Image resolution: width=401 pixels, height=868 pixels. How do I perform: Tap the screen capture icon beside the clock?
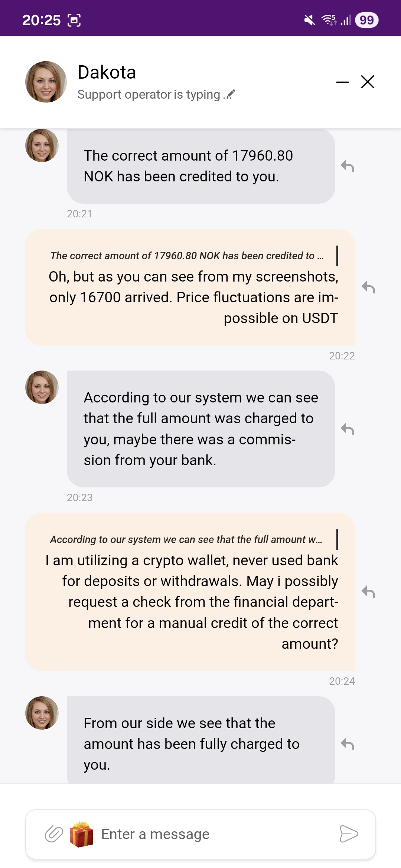[x=74, y=20]
